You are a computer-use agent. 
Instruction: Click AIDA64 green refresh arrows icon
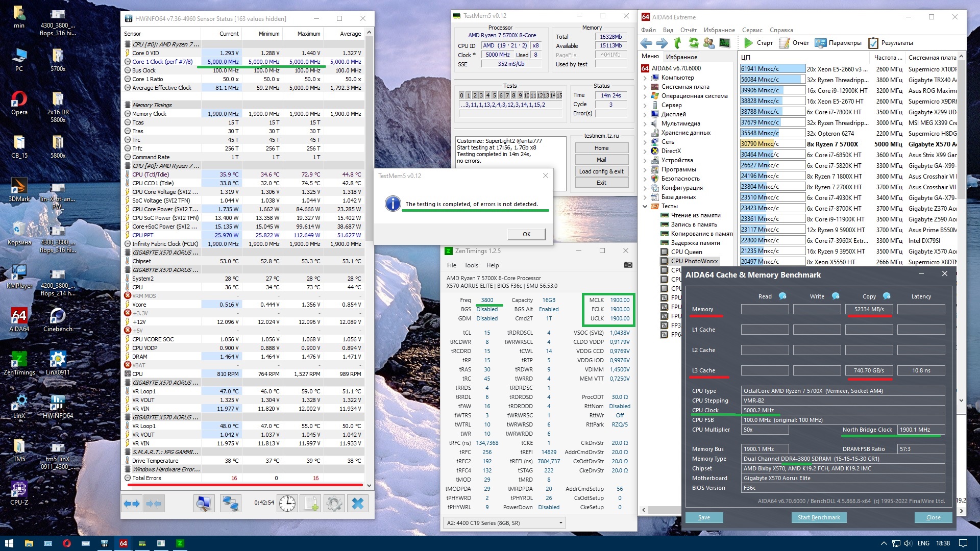[693, 43]
